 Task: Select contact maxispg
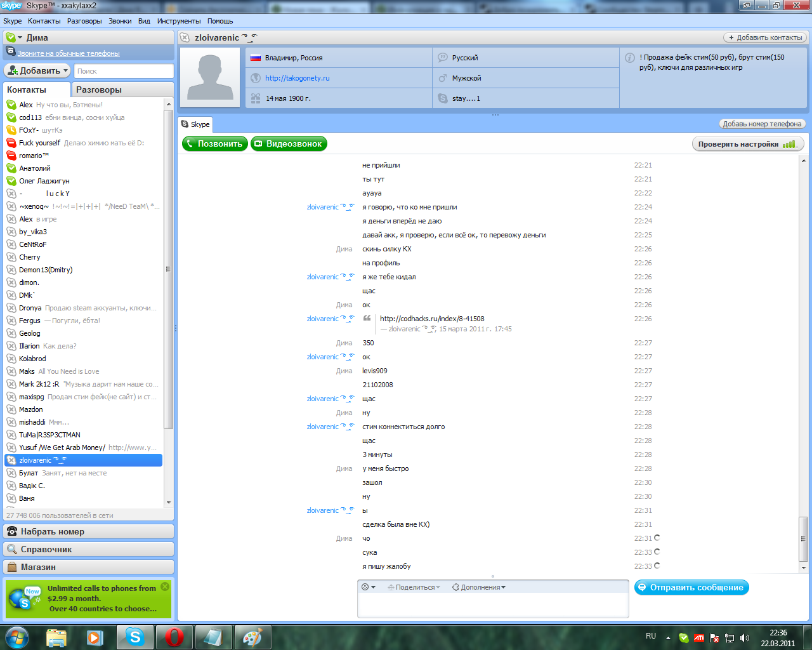83,397
